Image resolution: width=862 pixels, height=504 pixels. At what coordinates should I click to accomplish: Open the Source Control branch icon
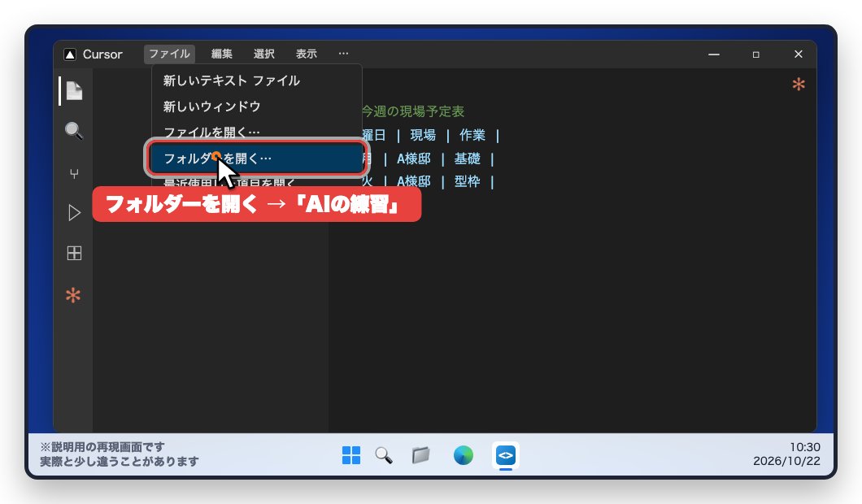click(x=74, y=173)
